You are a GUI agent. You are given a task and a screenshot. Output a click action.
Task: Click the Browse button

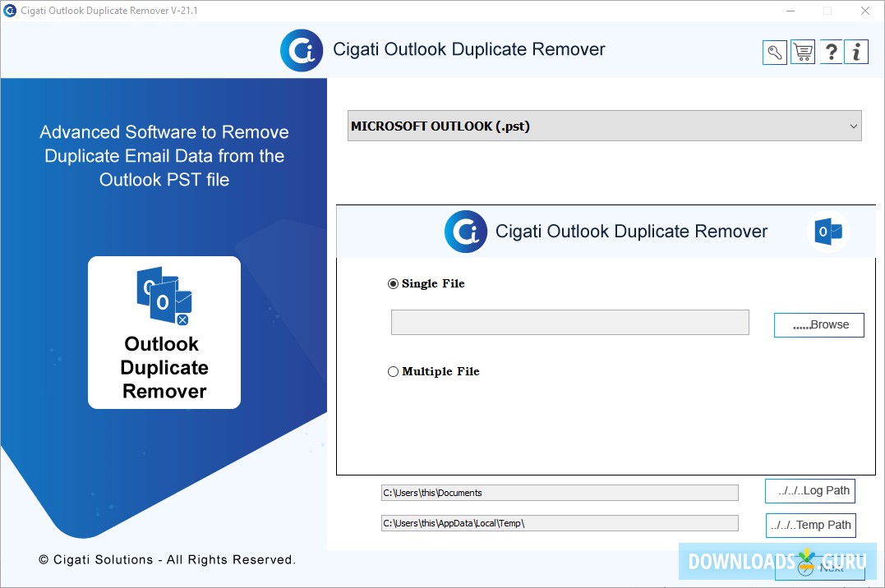click(818, 325)
